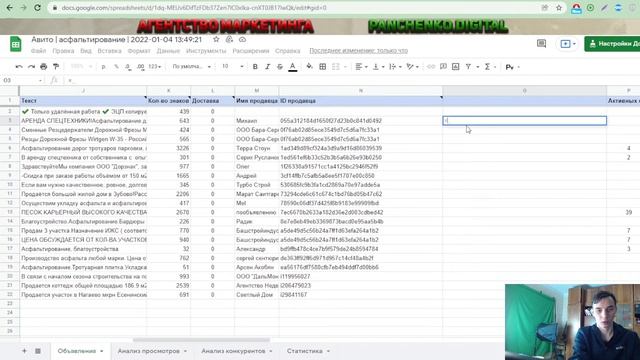Select the Доставка header cell

pos(213,100)
